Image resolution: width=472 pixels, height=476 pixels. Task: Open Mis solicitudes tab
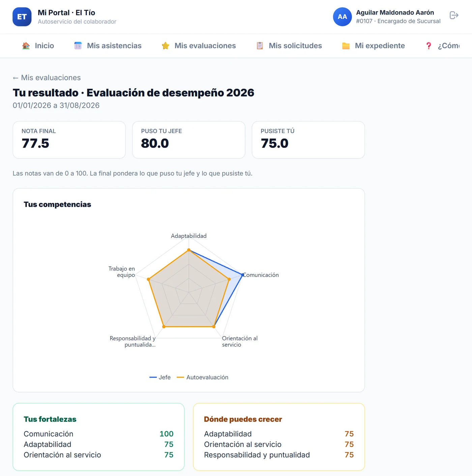(x=289, y=46)
